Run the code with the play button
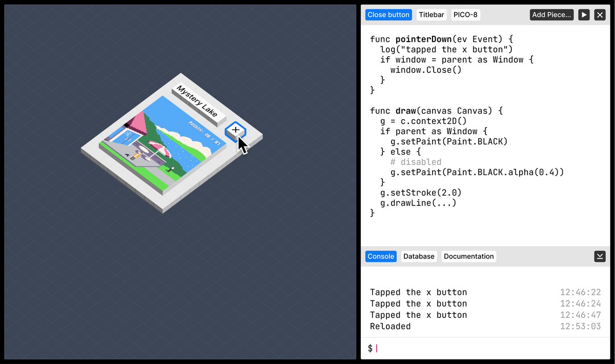The height and width of the screenshot is (364, 615). [584, 15]
